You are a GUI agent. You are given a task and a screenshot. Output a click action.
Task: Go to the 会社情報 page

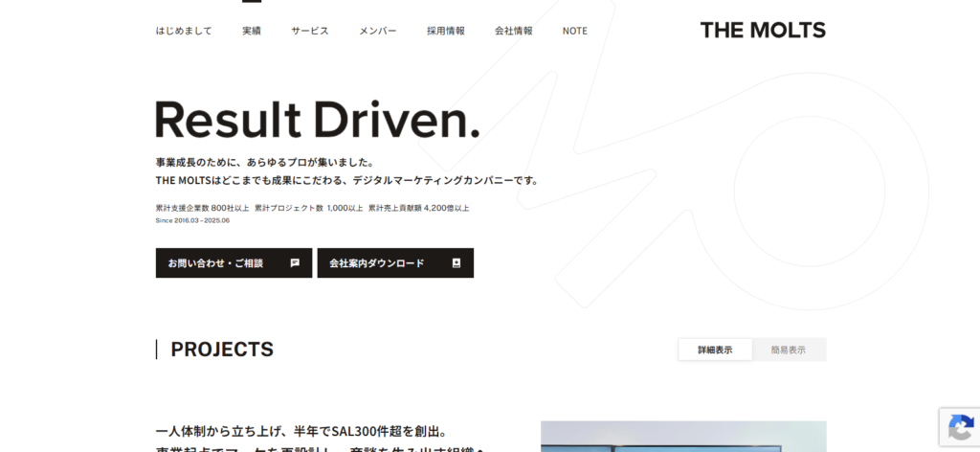(x=514, y=31)
